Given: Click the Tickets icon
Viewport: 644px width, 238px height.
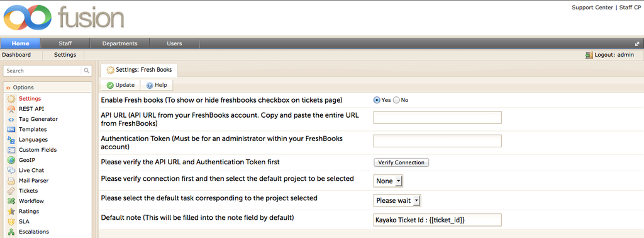Looking at the screenshot, I should click(x=11, y=191).
